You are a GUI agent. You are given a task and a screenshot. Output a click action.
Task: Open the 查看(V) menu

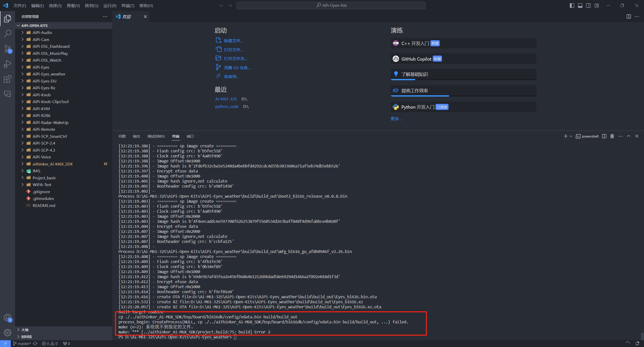tap(73, 6)
